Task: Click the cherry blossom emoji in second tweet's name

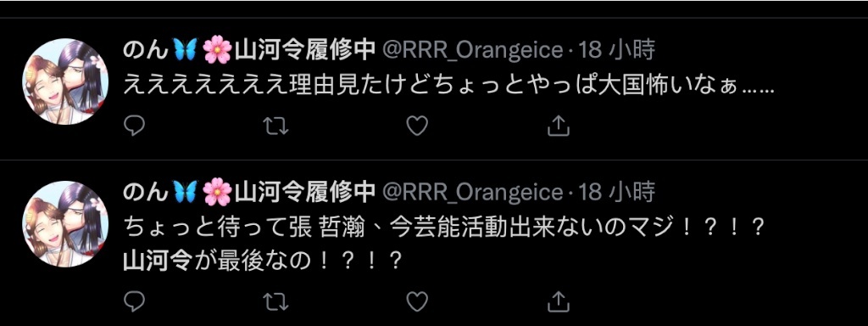Action: tap(217, 194)
